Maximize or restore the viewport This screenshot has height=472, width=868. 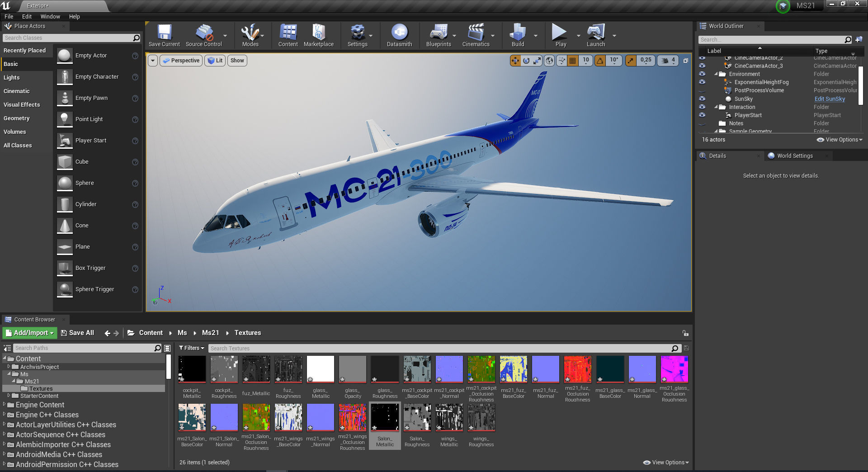[x=685, y=61]
